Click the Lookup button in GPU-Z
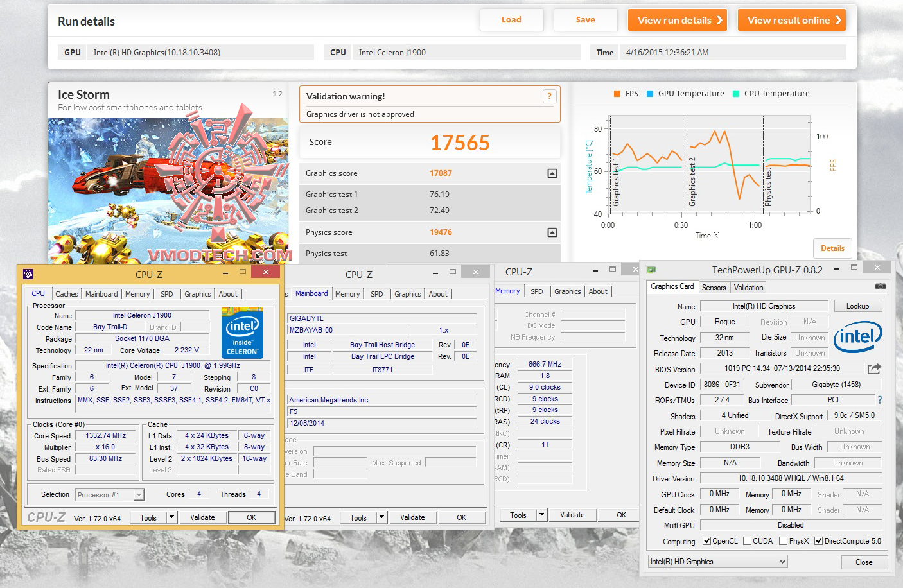903x588 pixels. tap(857, 306)
